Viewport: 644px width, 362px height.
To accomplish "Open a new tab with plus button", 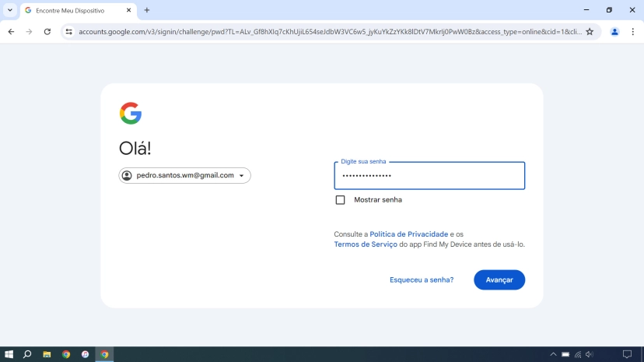I will (147, 10).
